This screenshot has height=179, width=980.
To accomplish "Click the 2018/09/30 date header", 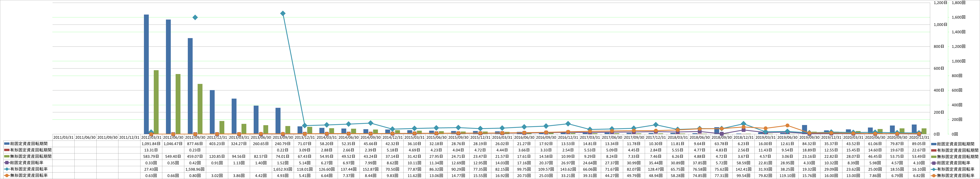I will pyautogui.click(x=722, y=138).
